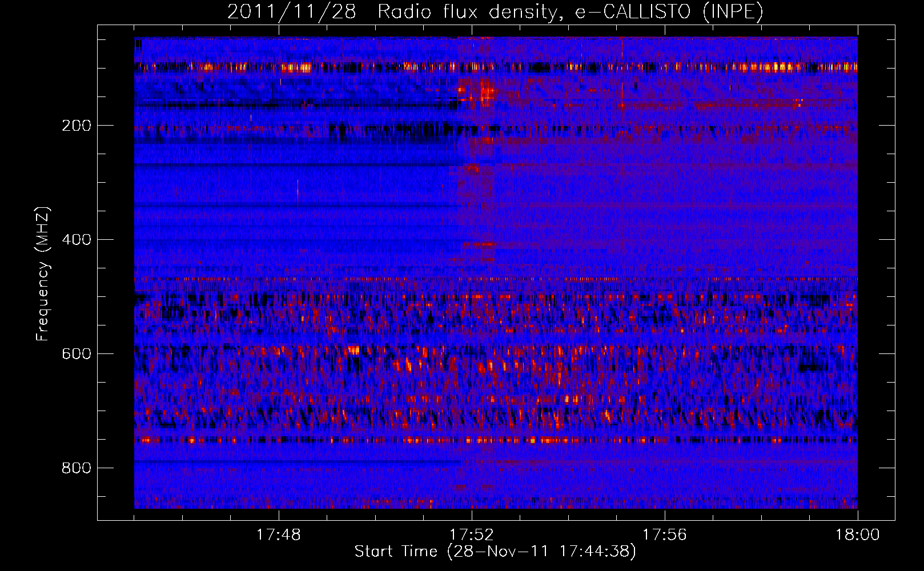Click the time tick label '17:48'

[x=279, y=535]
